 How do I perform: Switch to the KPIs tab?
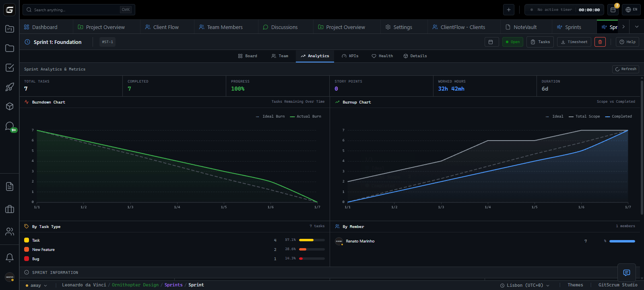350,56
